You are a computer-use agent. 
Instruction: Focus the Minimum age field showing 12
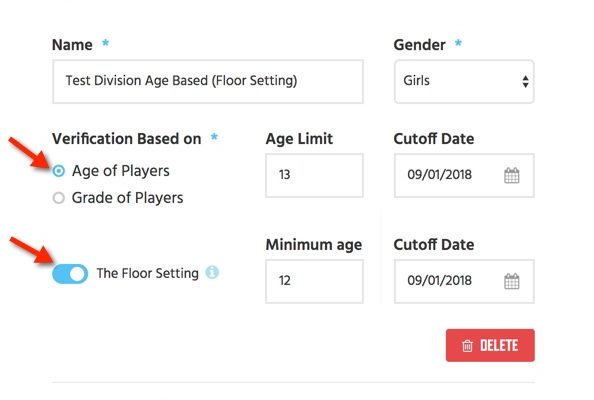tap(314, 281)
